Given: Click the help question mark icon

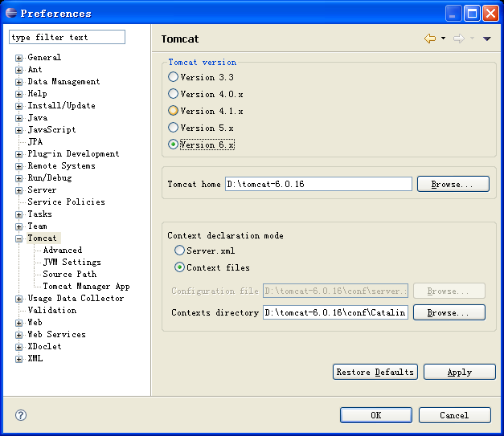Looking at the screenshot, I should point(21,415).
